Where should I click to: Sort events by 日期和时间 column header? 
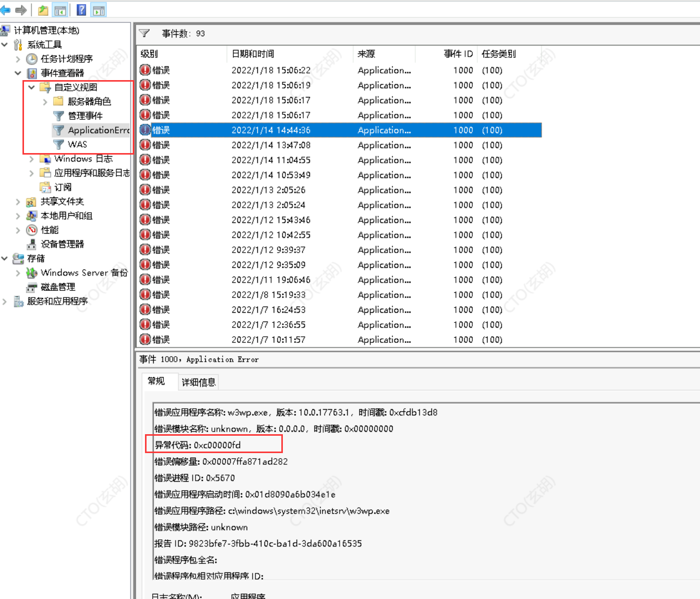(253, 54)
